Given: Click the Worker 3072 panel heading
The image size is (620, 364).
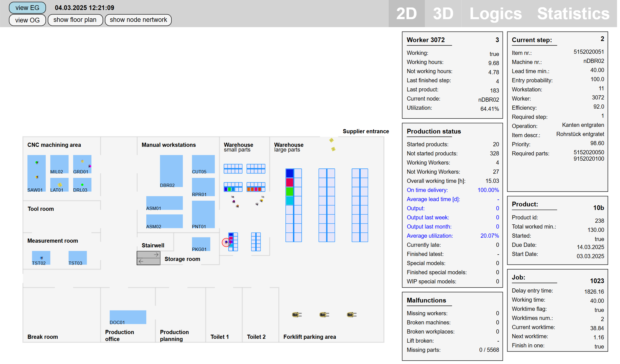Looking at the screenshot, I should point(426,40).
